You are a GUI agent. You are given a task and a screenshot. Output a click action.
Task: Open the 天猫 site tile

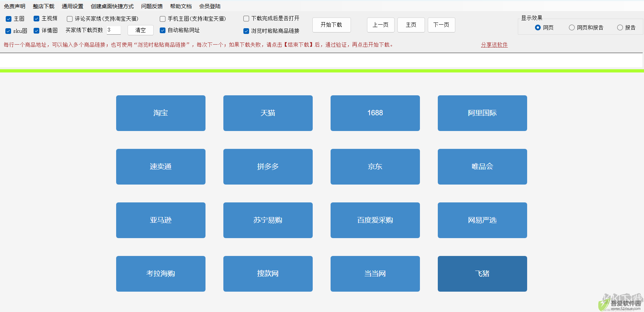coord(268,113)
